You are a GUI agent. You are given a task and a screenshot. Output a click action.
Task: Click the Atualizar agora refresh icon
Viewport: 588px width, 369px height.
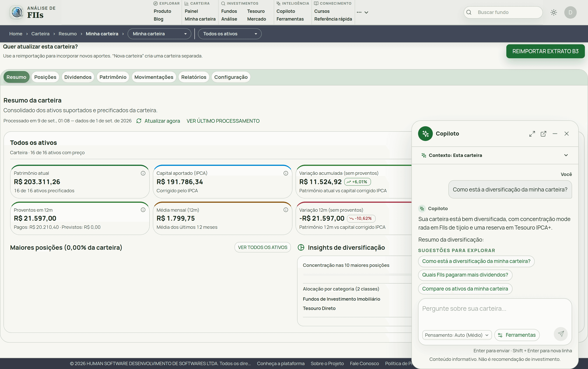pyautogui.click(x=139, y=121)
